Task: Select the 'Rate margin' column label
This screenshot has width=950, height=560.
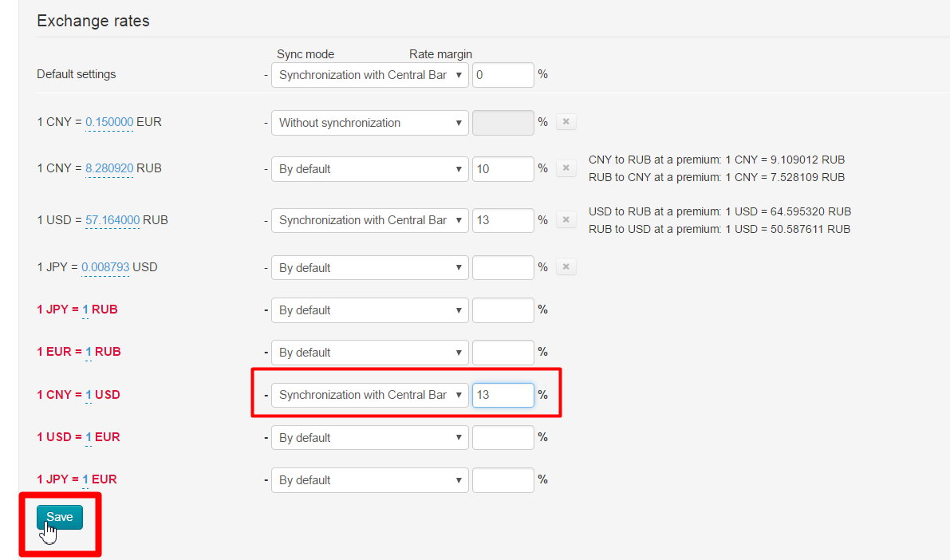Action: [x=440, y=54]
